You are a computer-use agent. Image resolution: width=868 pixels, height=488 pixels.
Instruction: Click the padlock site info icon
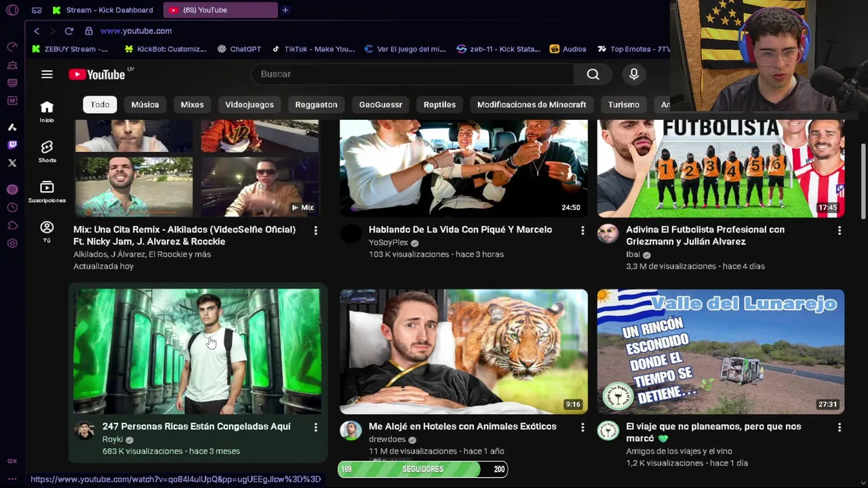(x=89, y=31)
